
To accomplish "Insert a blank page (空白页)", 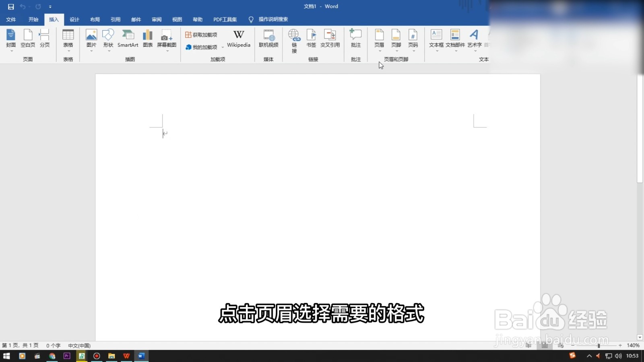I will click(x=28, y=39).
